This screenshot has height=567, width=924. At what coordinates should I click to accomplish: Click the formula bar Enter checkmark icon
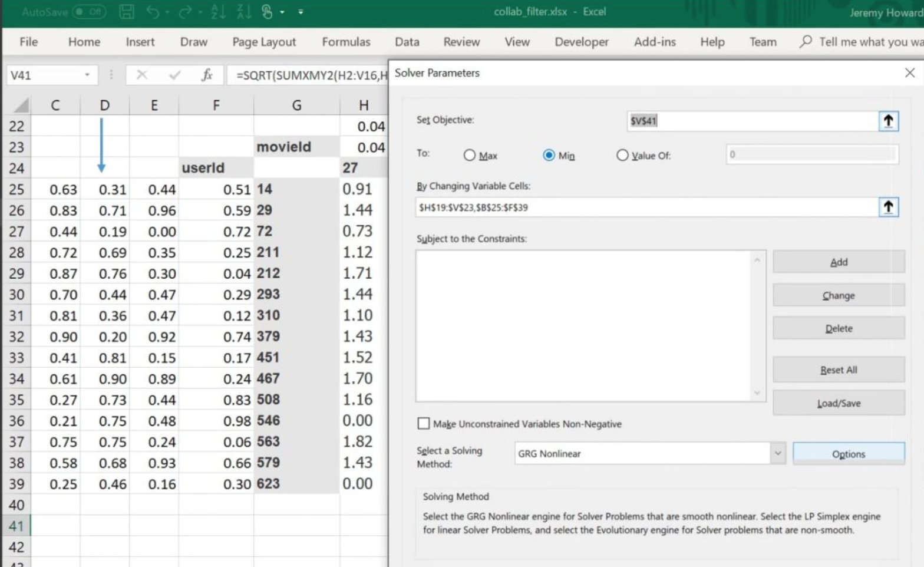tap(174, 75)
